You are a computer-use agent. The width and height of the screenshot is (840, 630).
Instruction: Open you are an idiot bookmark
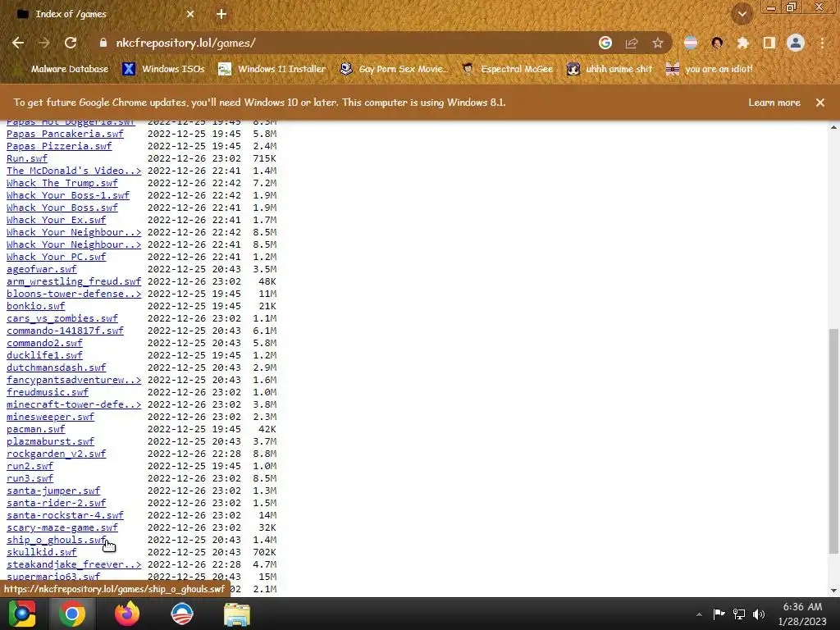point(709,69)
